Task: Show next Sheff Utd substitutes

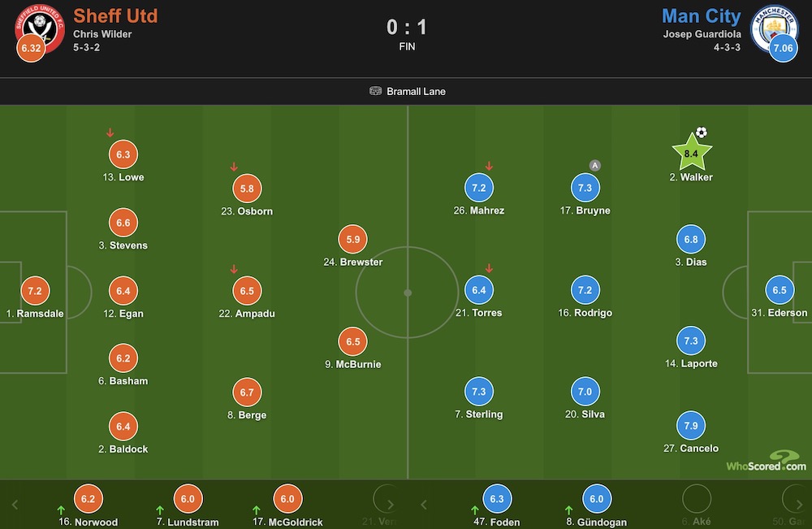Action: pos(391,504)
